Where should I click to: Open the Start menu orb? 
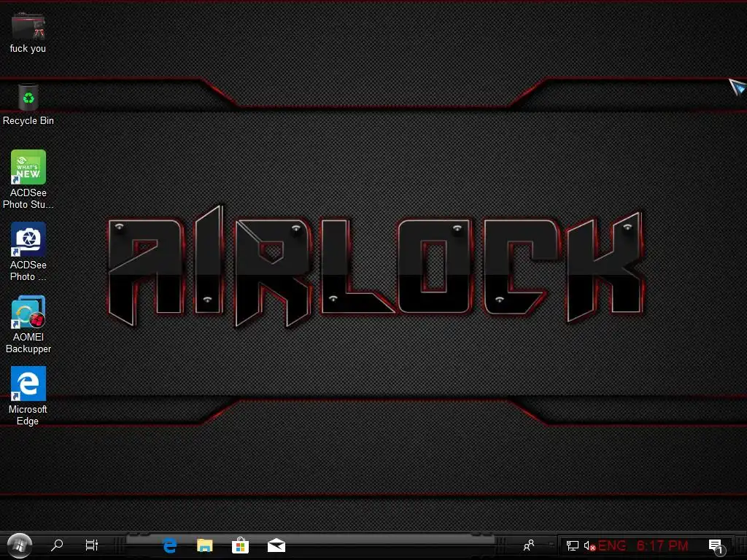pos(20,545)
